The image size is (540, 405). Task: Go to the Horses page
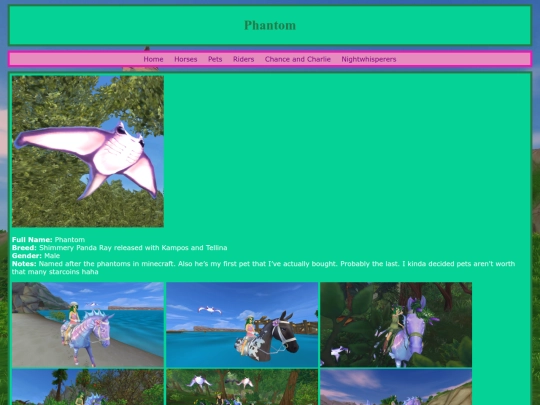click(186, 59)
